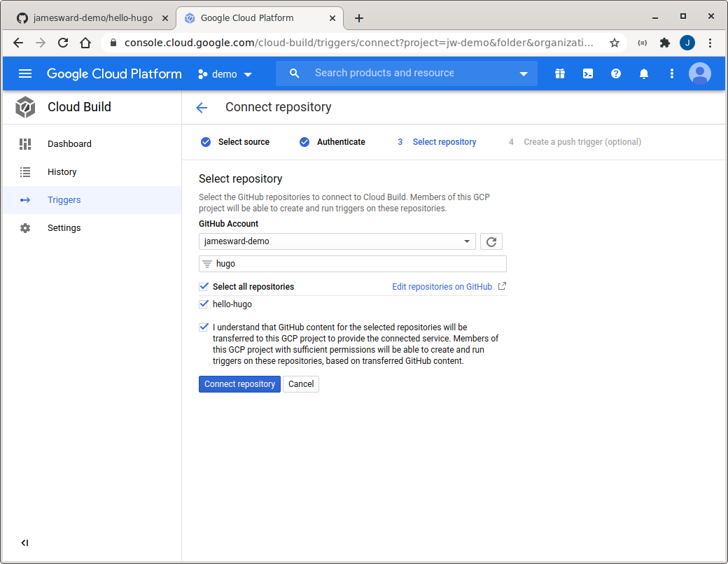
Task: Open the notifications bell
Action: (644, 73)
